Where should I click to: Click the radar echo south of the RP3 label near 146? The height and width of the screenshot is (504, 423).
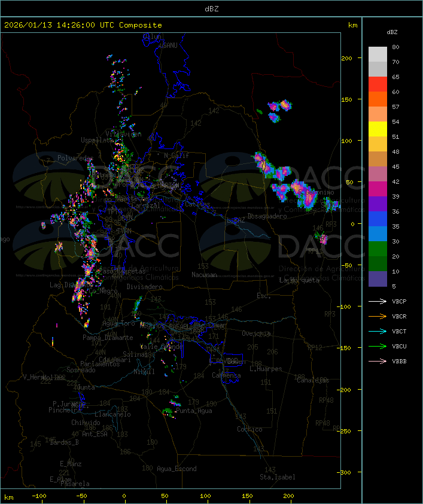pyautogui.click(x=323, y=238)
